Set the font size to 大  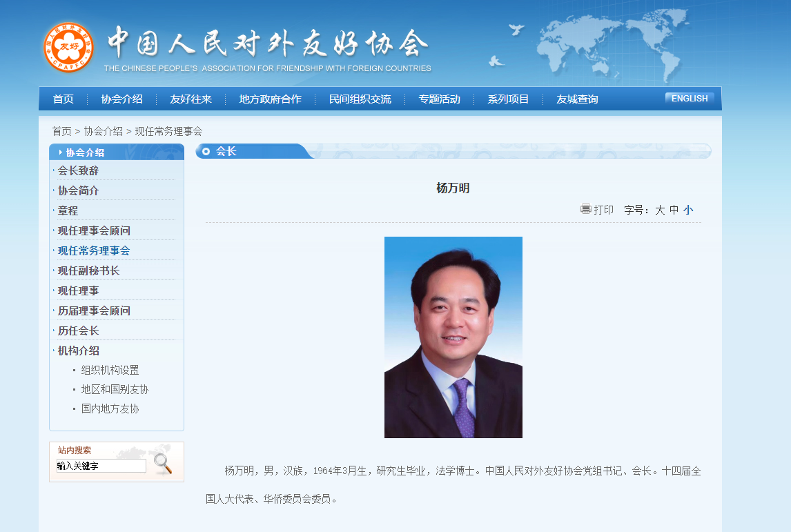click(x=660, y=210)
